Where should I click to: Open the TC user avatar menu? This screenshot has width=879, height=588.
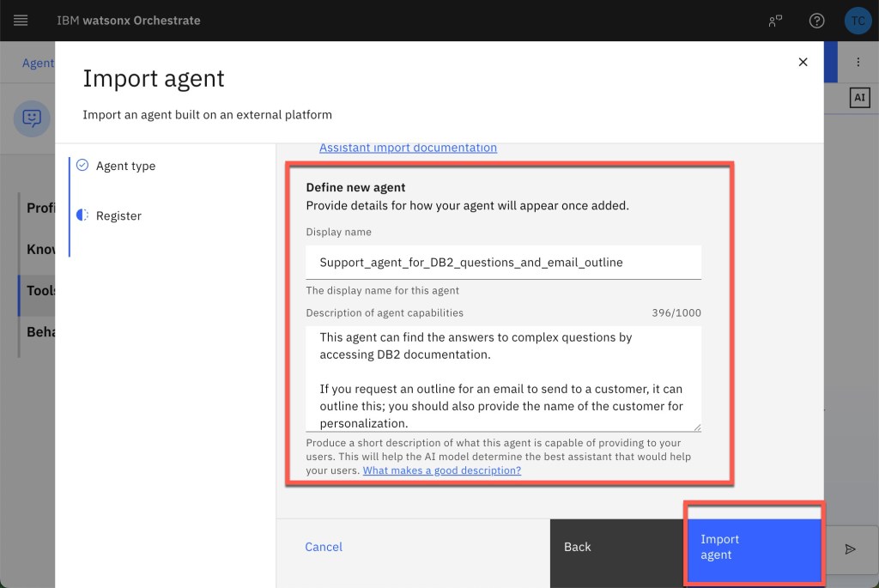[858, 21]
